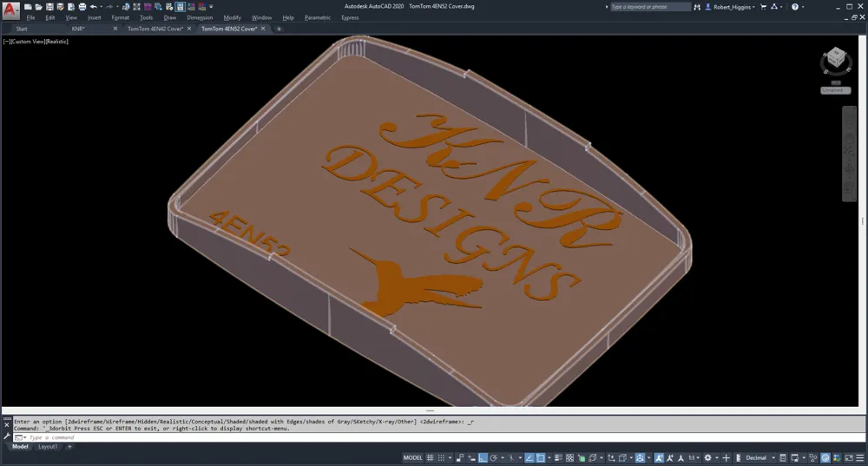Click the Isolate Objects status bar icon

(813, 457)
